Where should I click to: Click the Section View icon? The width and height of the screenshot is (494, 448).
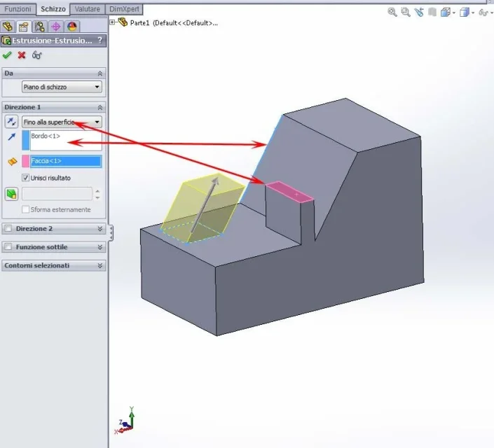tap(432, 12)
